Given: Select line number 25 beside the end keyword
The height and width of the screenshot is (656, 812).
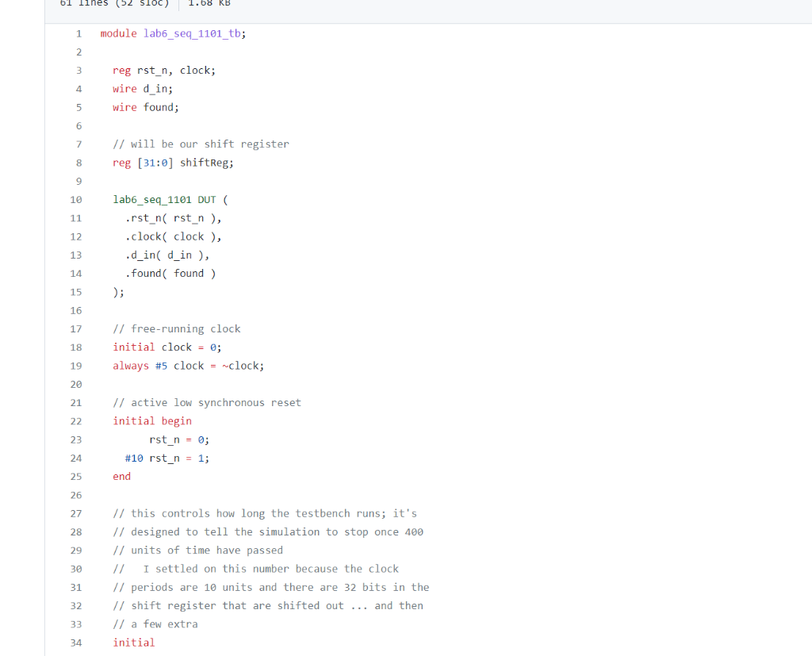Looking at the screenshot, I should click(76, 476).
